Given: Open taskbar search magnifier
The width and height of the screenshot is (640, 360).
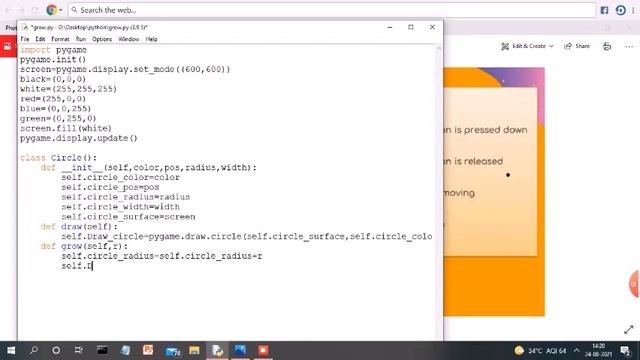Looking at the screenshot, I should tap(34, 350).
